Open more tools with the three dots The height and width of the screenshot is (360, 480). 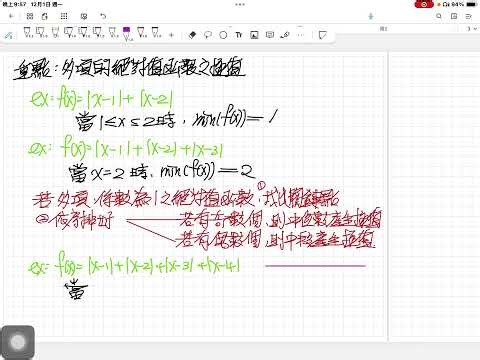tap(301, 35)
